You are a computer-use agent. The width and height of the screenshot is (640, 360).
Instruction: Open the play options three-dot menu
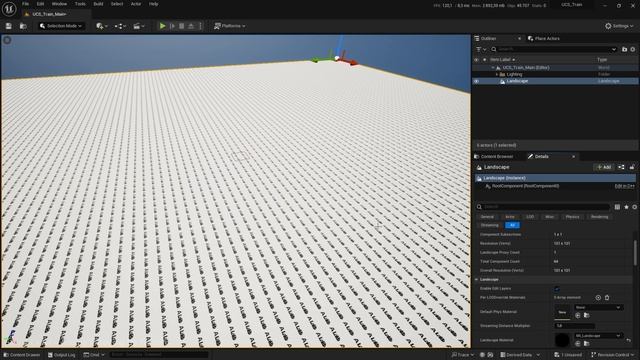200,26
